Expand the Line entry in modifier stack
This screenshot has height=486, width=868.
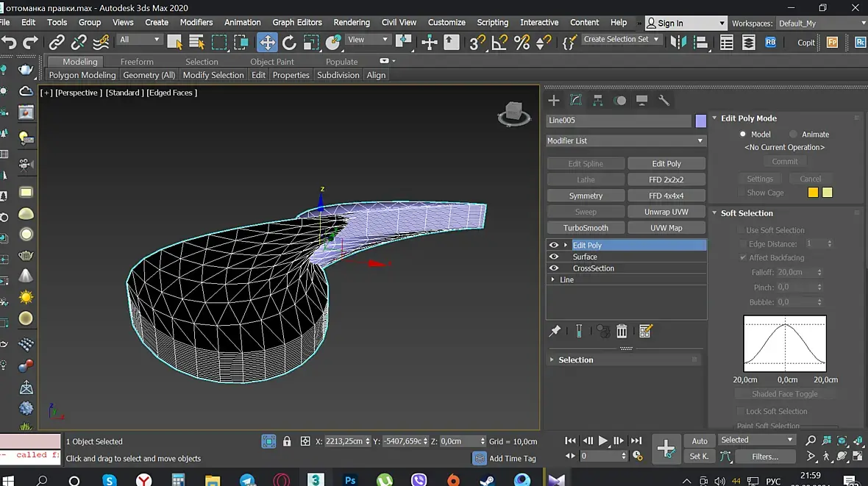pyautogui.click(x=552, y=280)
